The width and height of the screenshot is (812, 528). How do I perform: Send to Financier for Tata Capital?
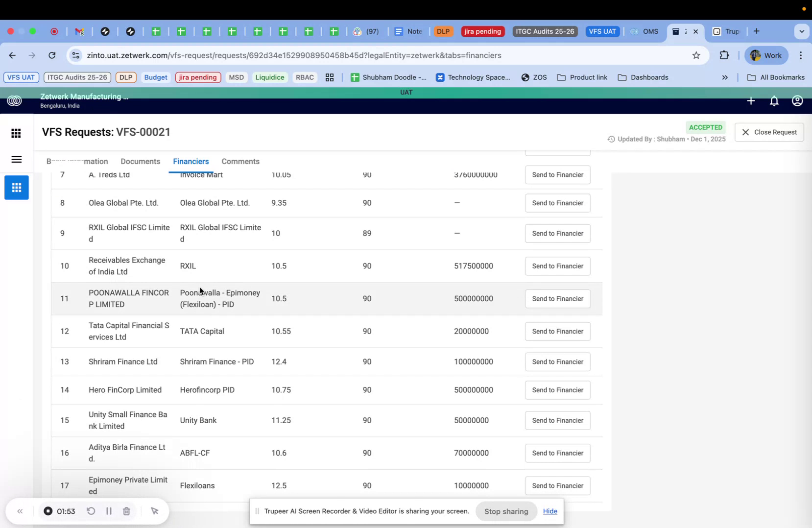(x=557, y=331)
